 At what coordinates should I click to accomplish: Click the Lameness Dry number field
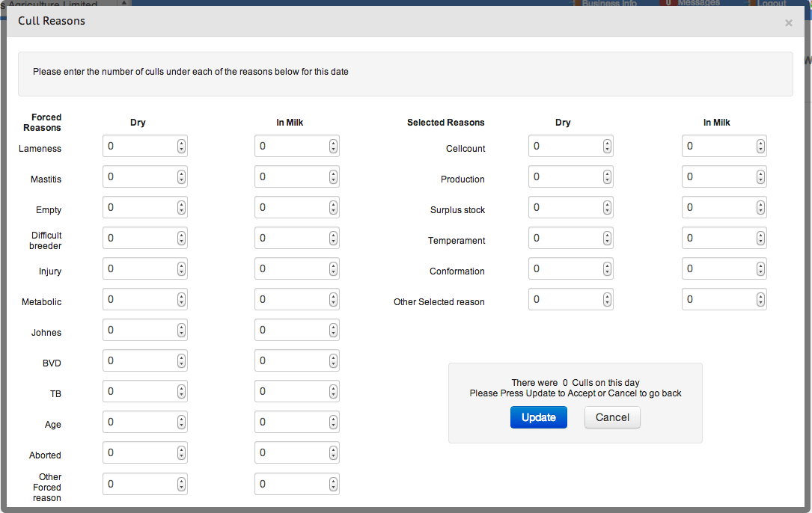(139, 147)
